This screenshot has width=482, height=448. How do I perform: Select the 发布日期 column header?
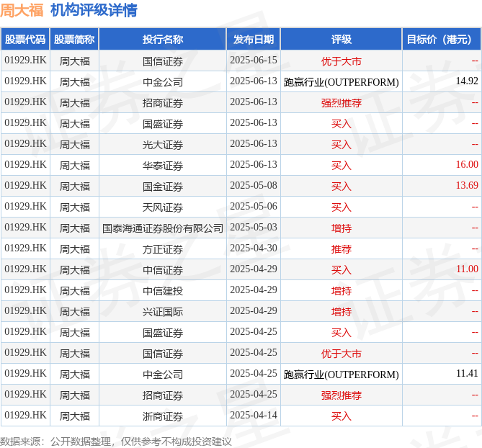254,40
